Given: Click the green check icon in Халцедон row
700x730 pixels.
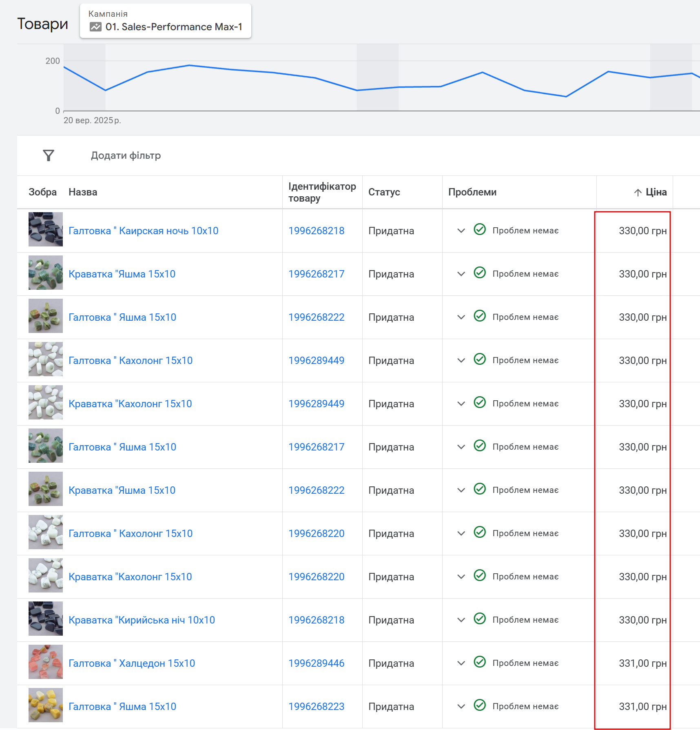Looking at the screenshot, I should click(480, 662).
